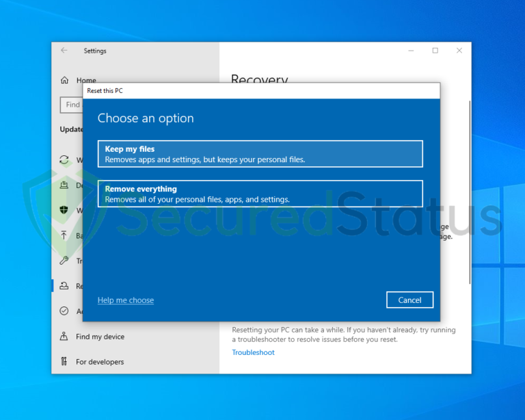
Task: Click the Find my device person icon
Action: point(64,336)
